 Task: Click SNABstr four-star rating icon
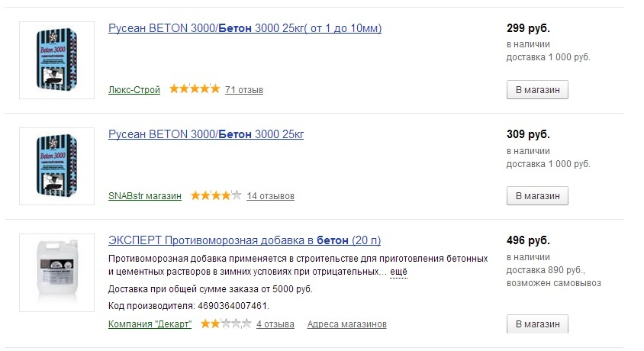(216, 195)
